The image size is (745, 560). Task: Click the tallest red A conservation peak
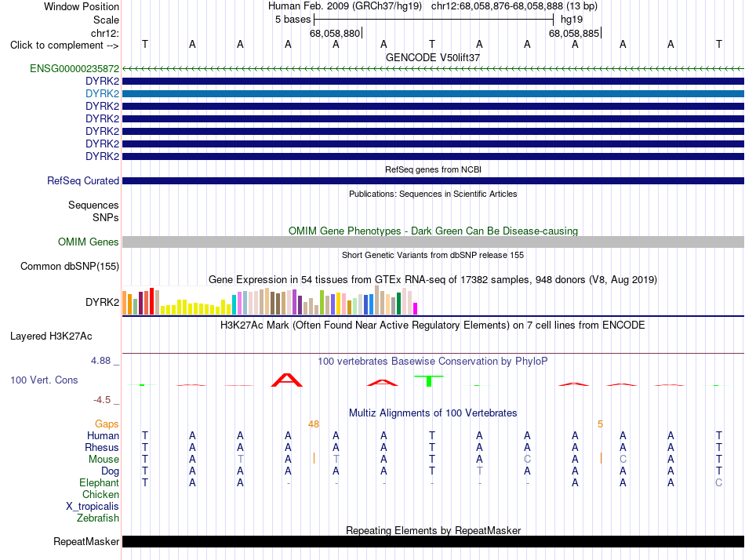(287, 380)
